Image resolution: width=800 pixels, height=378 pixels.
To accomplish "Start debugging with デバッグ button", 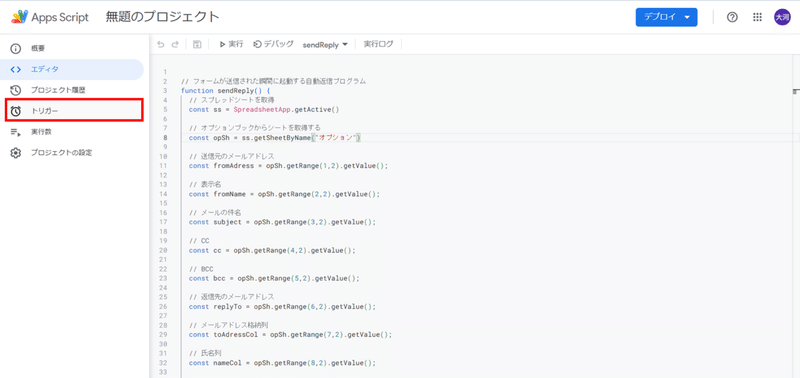I will [273, 44].
